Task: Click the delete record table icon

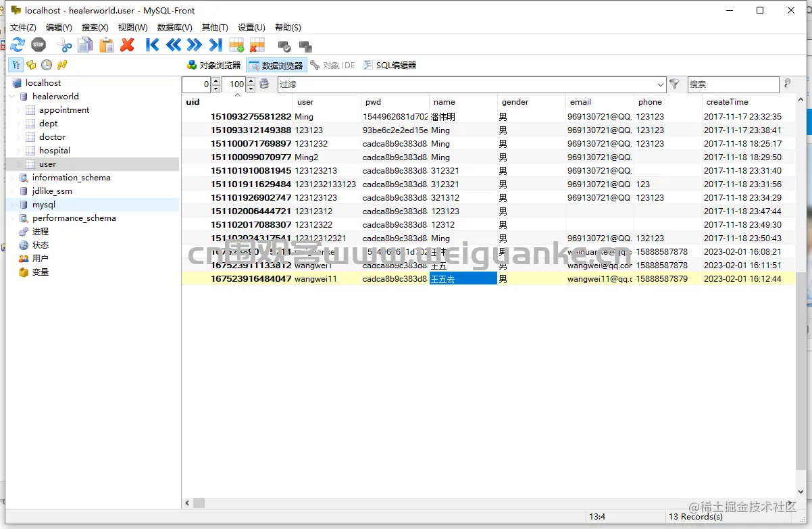Action: (257, 45)
